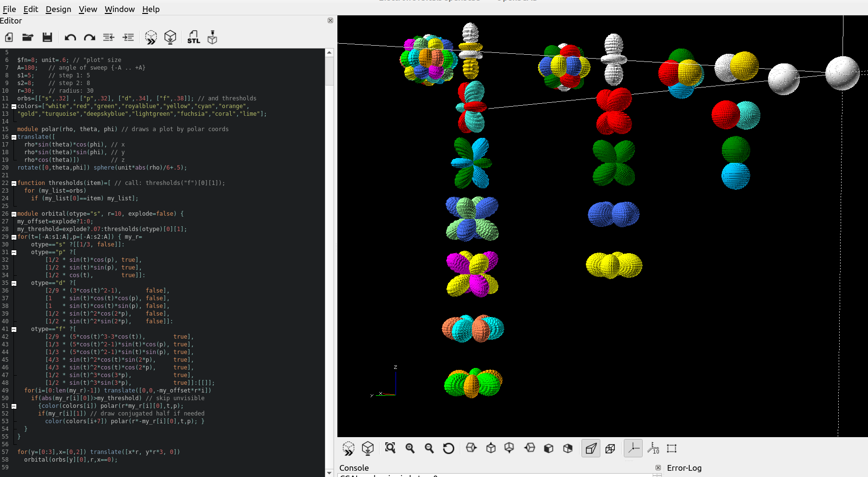Click the 'orbital(orbs[y][0],r,x==0);' line
This screenshot has height=477, width=868.
71,460
